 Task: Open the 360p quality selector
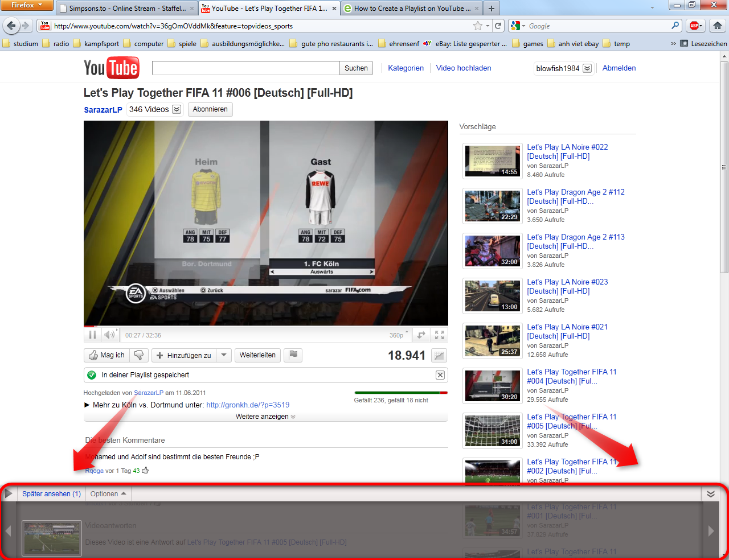(399, 335)
